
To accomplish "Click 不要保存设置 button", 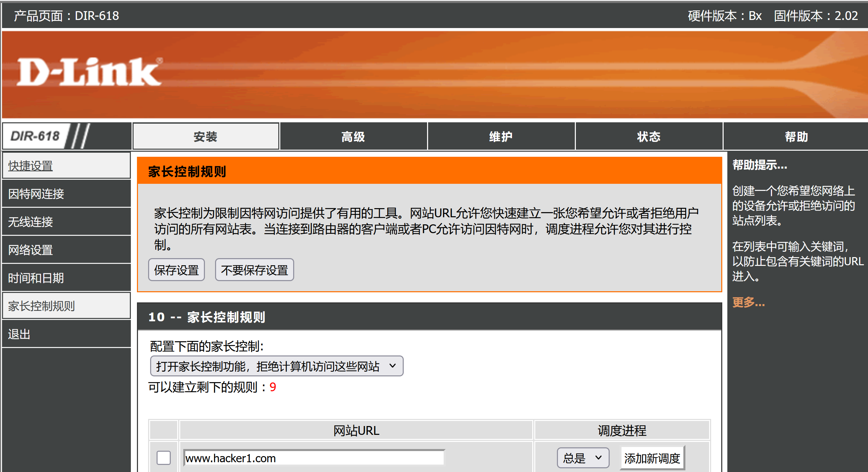I will (x=254, y=270).
